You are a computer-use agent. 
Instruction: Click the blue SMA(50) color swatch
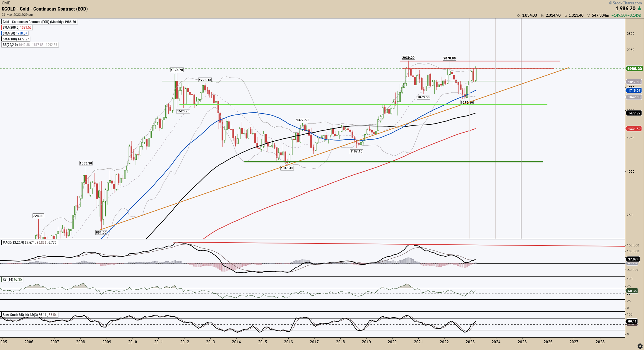point(2,33)
